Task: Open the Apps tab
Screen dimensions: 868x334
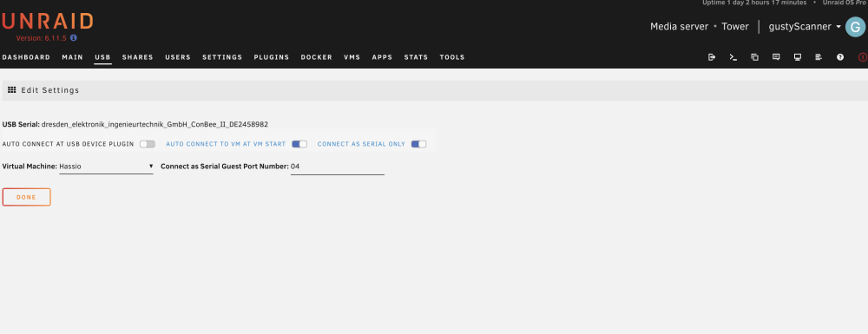Action: point(382,57)
